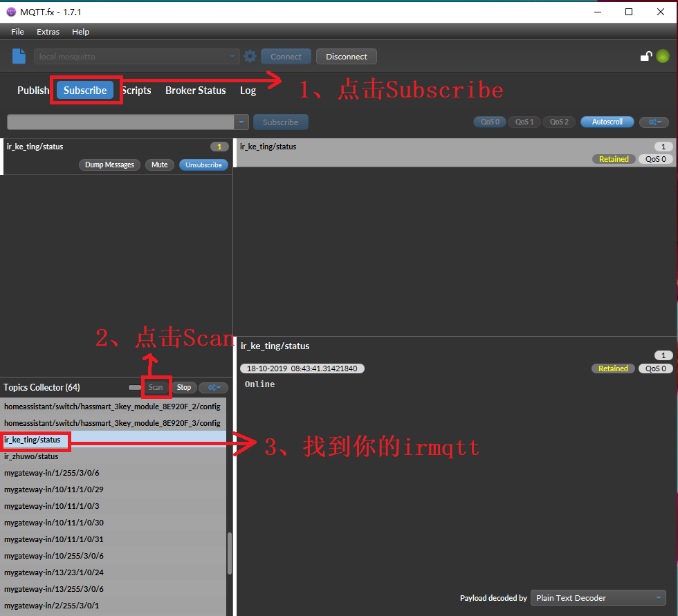Click the MQTT.fx app icon in title bar

[x=11, y=12]
